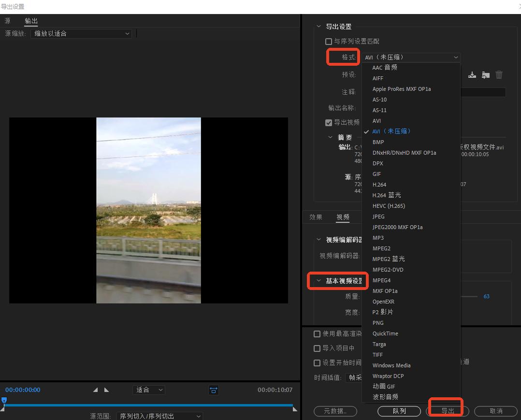This screenshot has width=521, height=420.
Task: Open the 源缩放 scaling dropdown
Action: point(81,33)
